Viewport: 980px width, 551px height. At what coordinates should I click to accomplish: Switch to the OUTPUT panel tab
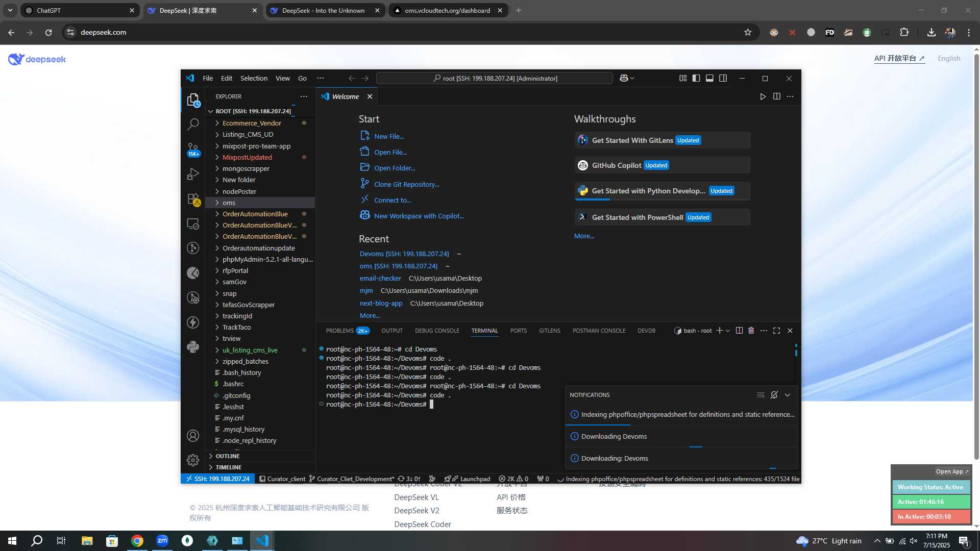click(392, 331)
